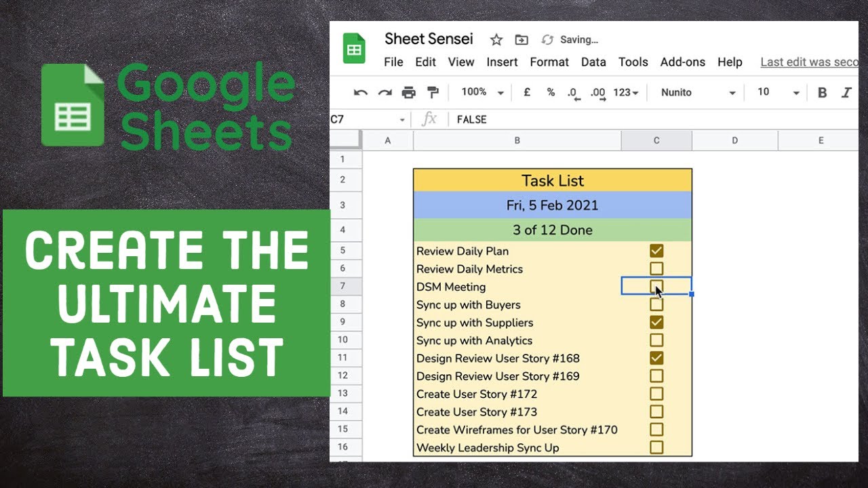Increase decimal places icon

597,93
